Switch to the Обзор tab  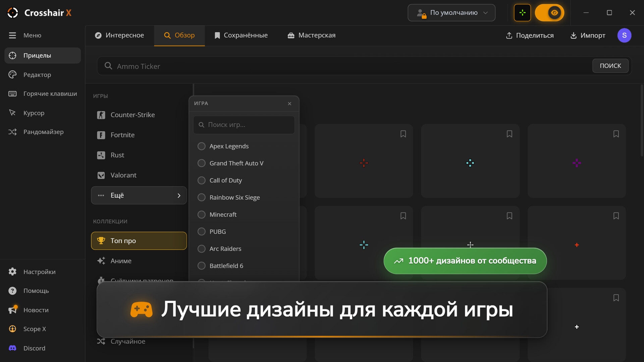(179, 35)
